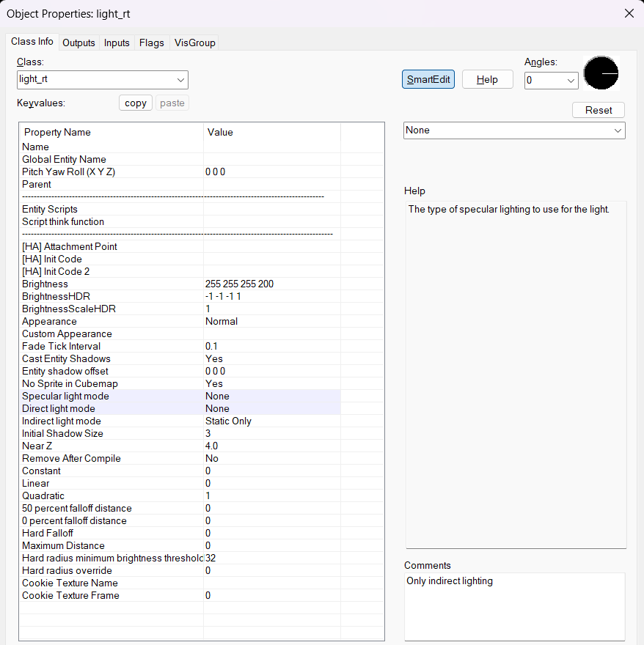Toggle the SmartEdit button
The width and height of the screenshot is (644, 645).
428,80
